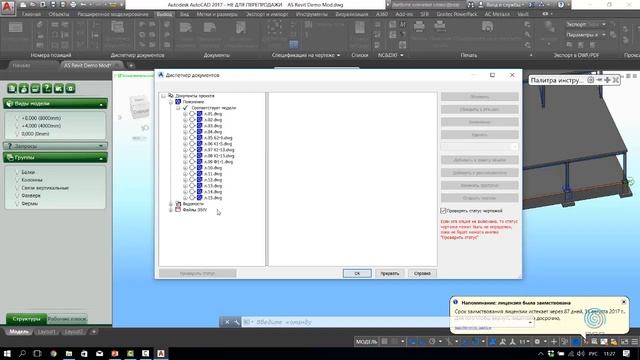Select radio circle next to А-04.dwg
The width and height of the screenshot is (640, 360).
click(x=192, y=132)
